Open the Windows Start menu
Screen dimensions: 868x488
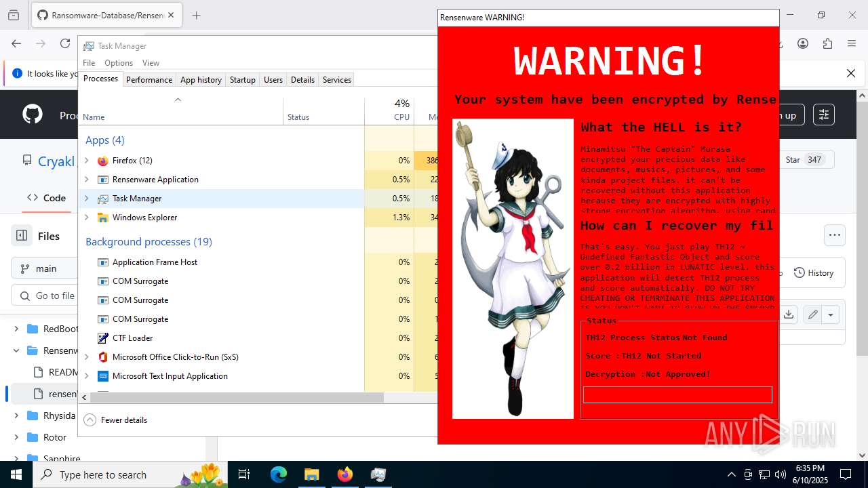click(16, 474)
